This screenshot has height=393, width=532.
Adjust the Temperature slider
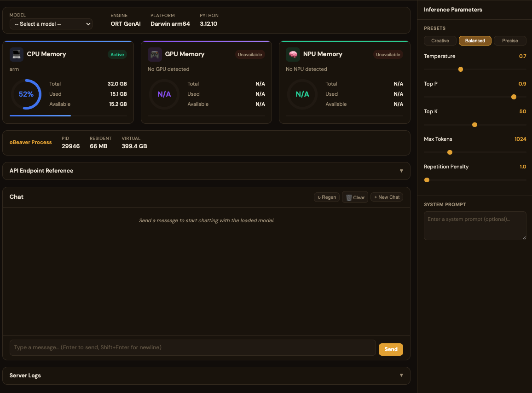tap(461, 69)
